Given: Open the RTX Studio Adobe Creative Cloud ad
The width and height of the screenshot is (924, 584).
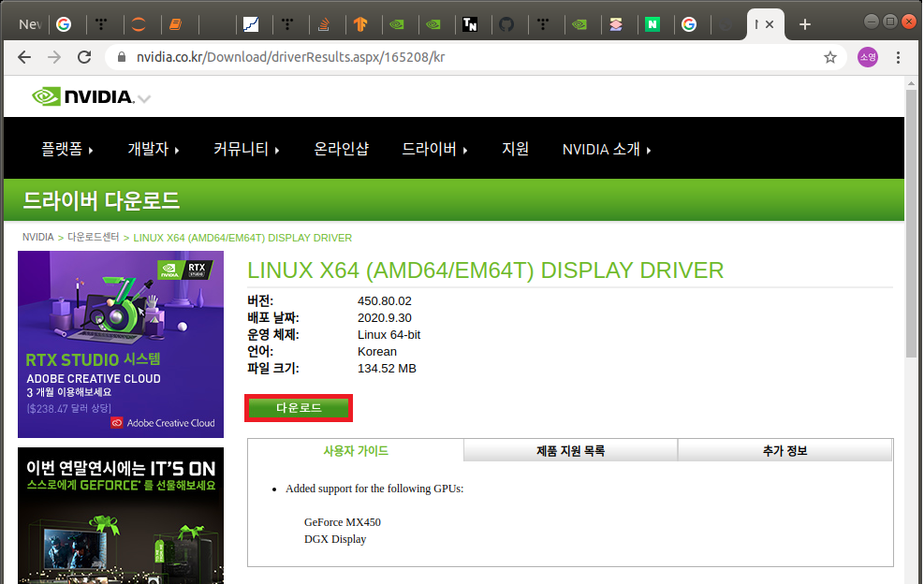Looking at the screenshot, I should tap(121, 344).
